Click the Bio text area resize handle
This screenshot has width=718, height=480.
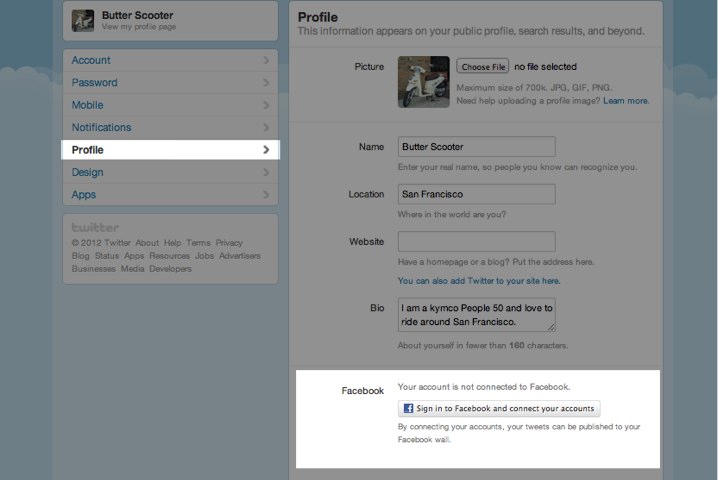click(551, 327)
